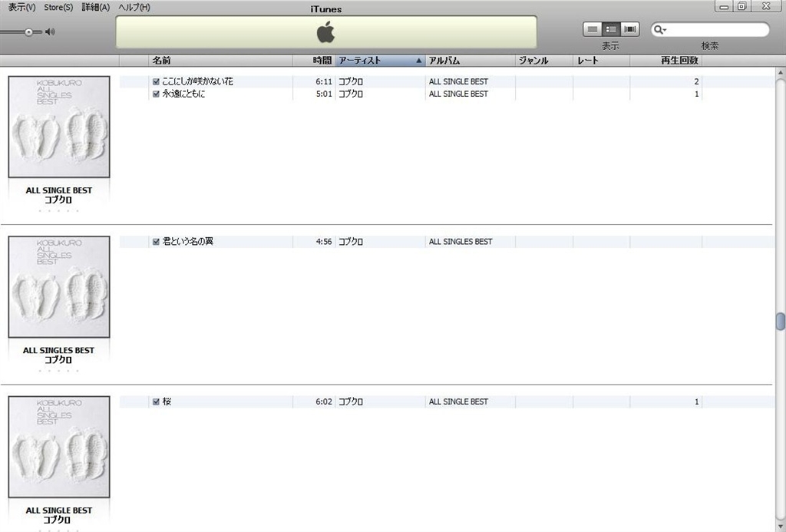
Task: Toggle sort arrow on アーティスト column
Action: click(x=418, y=61)
